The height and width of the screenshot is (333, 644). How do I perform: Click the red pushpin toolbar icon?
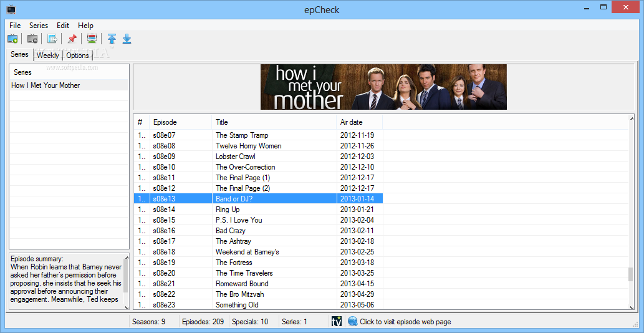(x=72, y=39)
